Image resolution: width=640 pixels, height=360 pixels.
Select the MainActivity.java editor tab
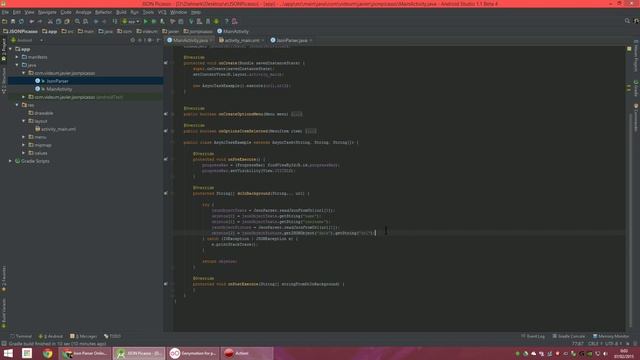point(190,40)
